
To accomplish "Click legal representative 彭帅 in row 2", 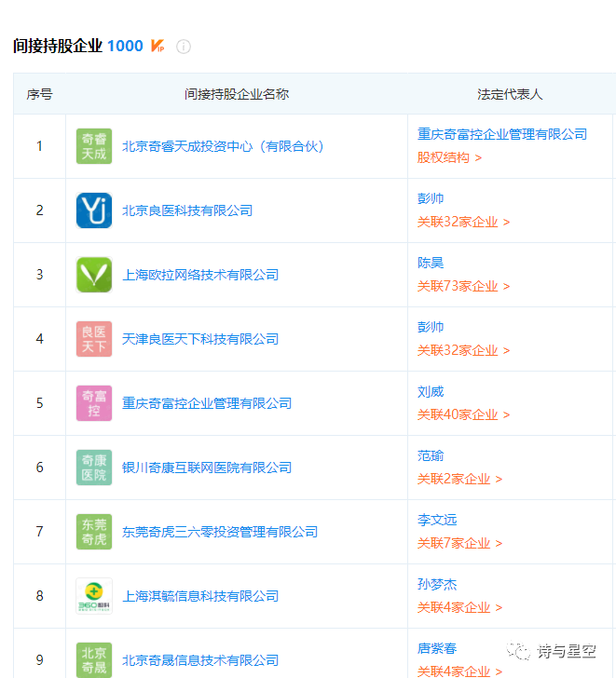I will pyautogui.click(x=431, y=198).
